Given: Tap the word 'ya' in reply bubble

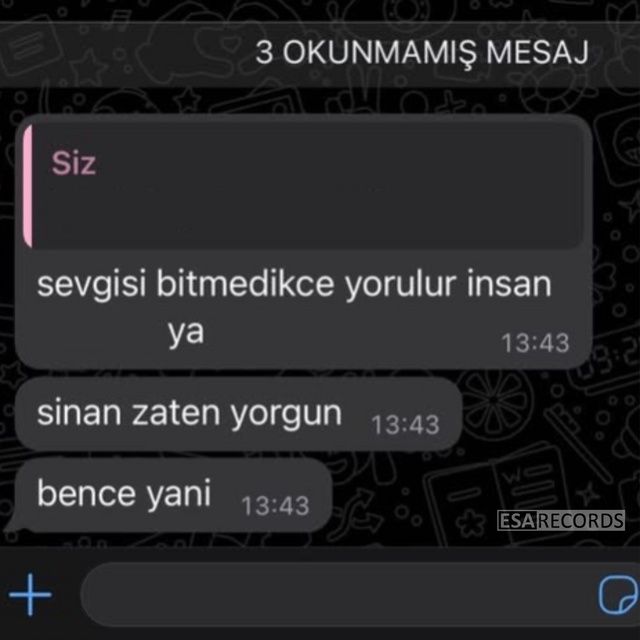Looking at the screenshot, I should pyautogui.click(x=186, y=333).
